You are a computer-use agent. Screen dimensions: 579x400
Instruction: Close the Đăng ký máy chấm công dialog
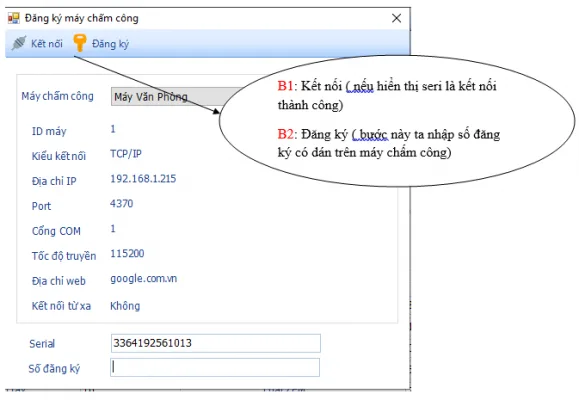(396, 18)
